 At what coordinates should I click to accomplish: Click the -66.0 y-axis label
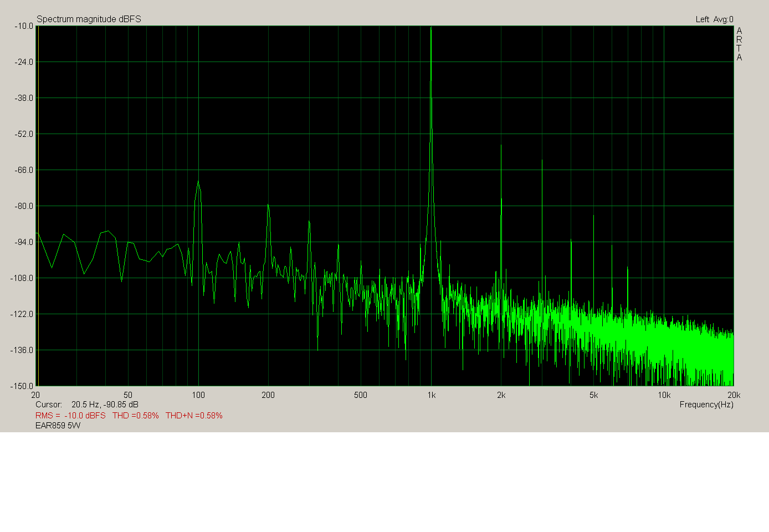pos(24,170)
